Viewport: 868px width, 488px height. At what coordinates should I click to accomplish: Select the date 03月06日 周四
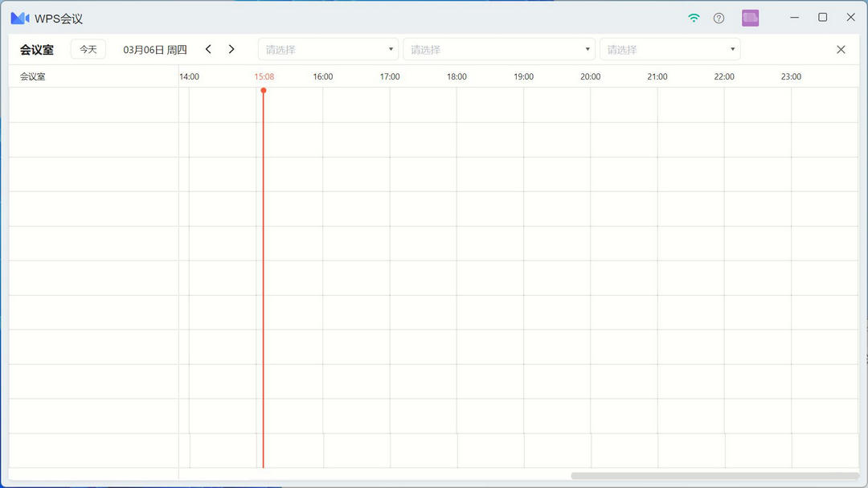pyautogui.click(x=154, y=48)
